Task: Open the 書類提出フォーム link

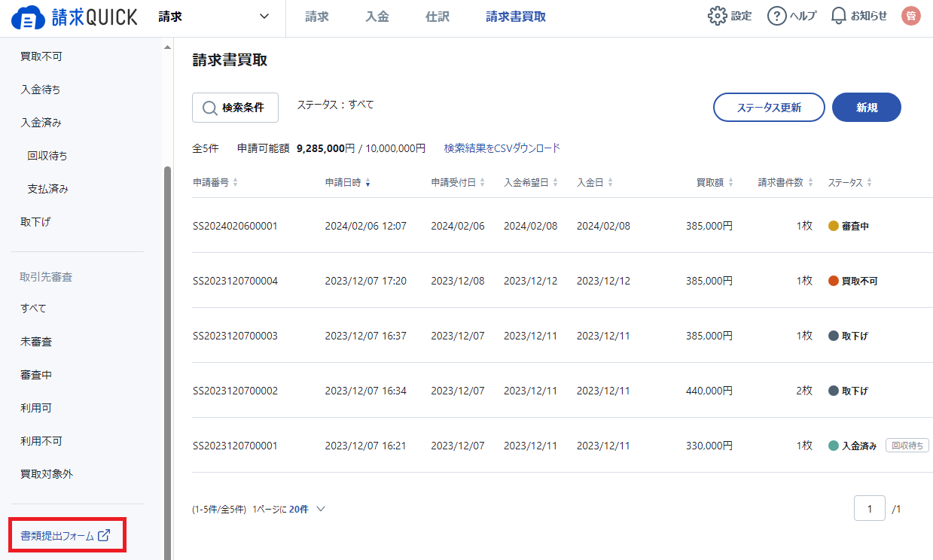Action: [x=66, y=536]
